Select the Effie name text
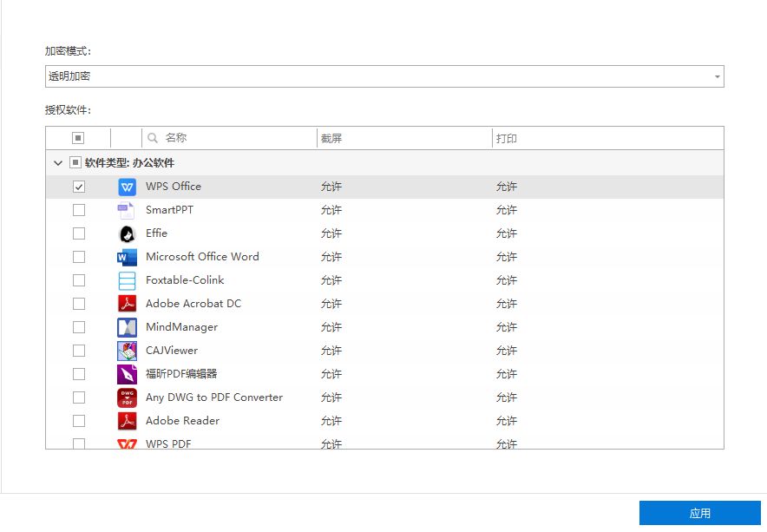This screenshot has height=532, width=767. tap(156, 233)
